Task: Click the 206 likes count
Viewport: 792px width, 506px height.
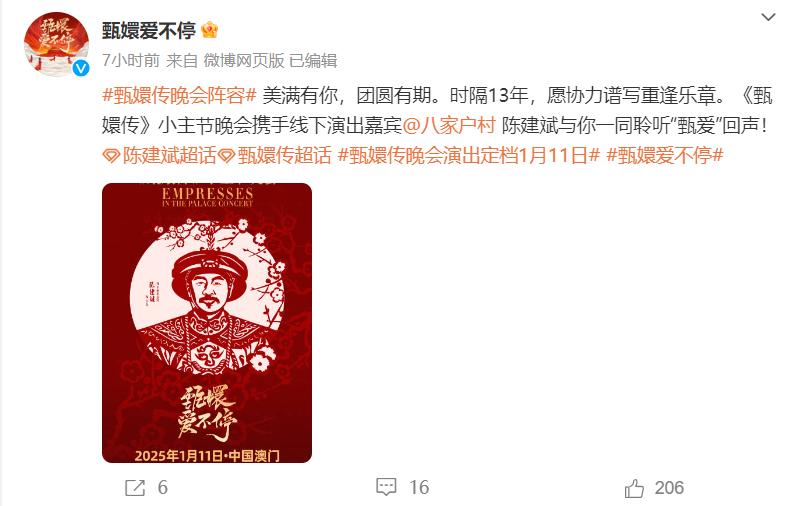Action: [669, 488]
